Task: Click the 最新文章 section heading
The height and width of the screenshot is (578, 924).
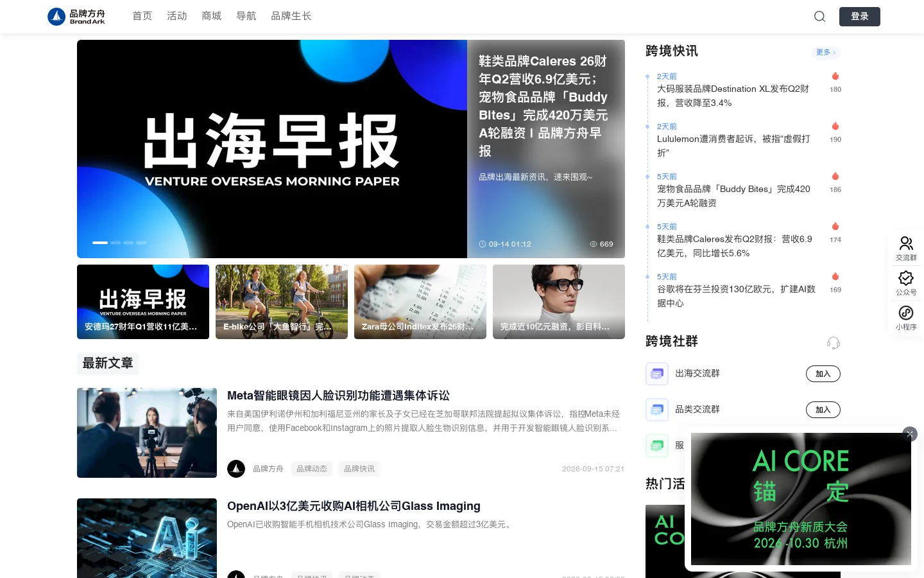Action: coord(108,363)
